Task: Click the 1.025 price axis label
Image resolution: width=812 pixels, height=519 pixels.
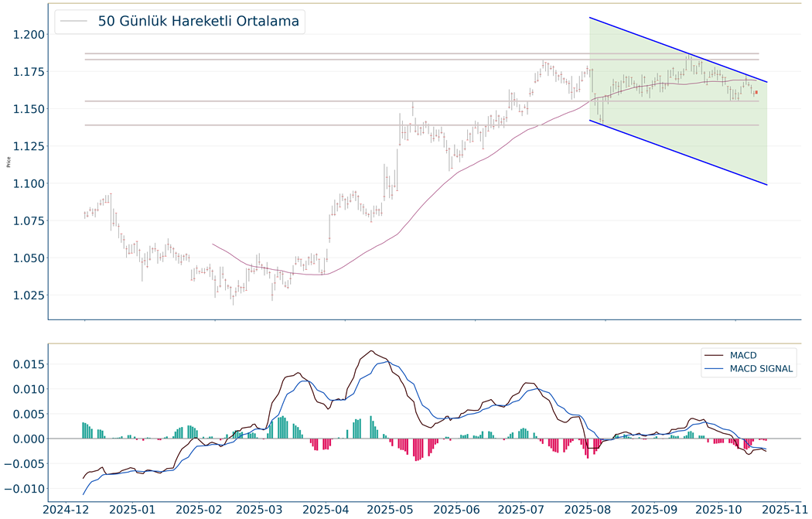Action: [x=29, y=295]
